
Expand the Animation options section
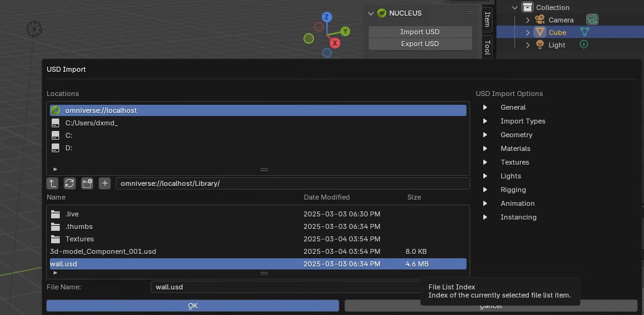point(485,203)
